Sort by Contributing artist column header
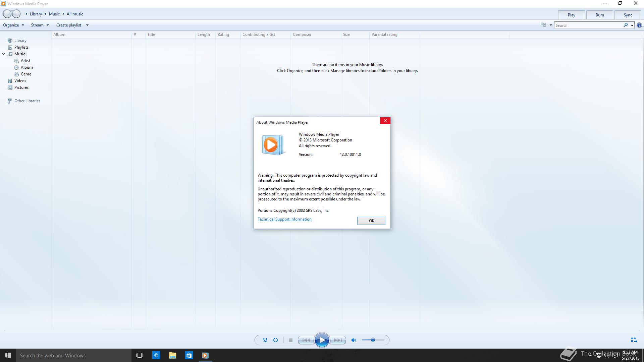 point(266,35)
